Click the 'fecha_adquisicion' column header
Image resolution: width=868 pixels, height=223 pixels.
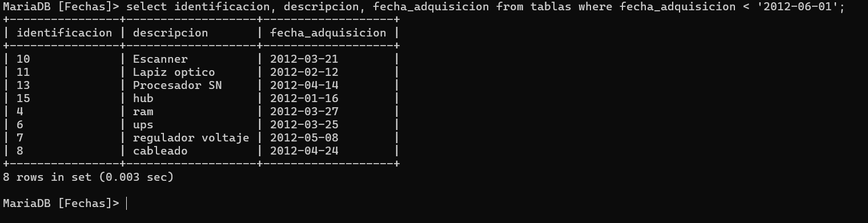[328, 33]
